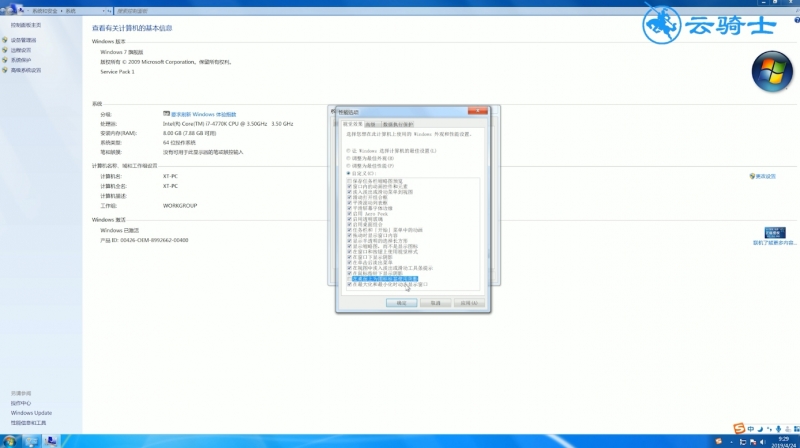Open Windows Update link in sidebar
Image resolution: width=800 pixels, height=448 pixels.
[31, 413]
